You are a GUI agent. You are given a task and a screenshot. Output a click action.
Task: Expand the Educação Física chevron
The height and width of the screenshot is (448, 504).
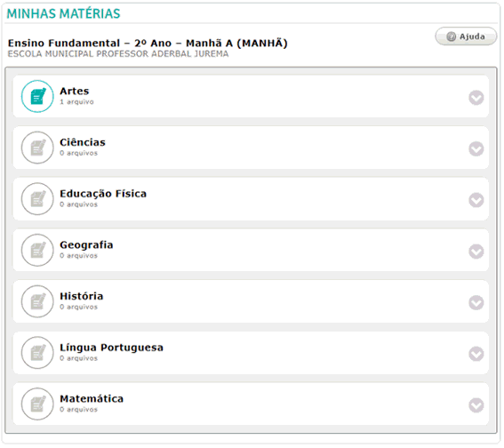point(476,200)
